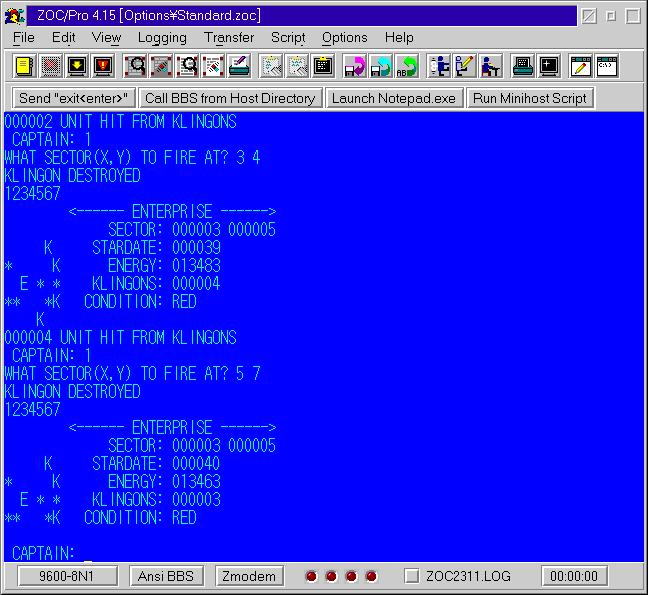This screenshot has height=595, width=648.
Task: Click the second magnifier search icon
Action: [x=187, y=66]
